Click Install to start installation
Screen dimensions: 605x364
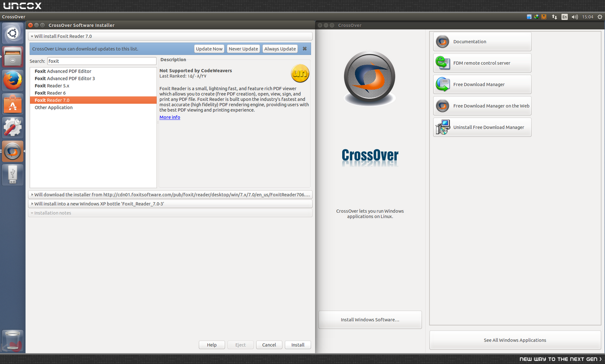tap(298, 345)
